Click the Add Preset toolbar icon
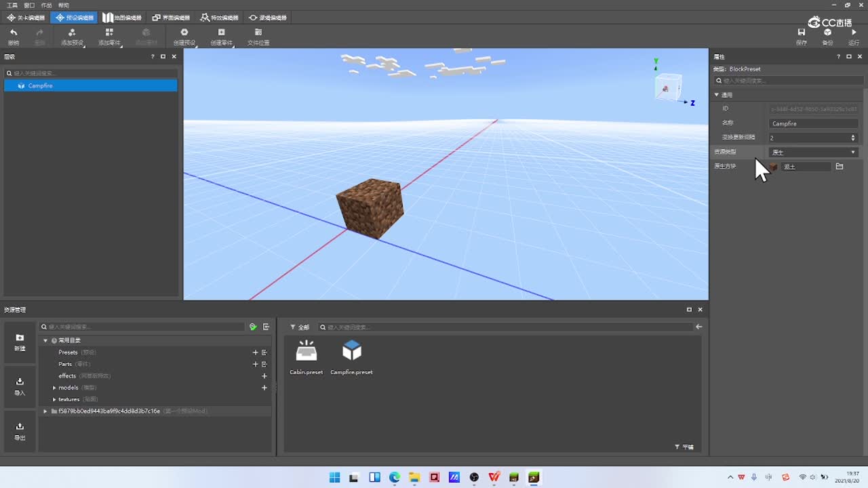Screen dimensions: 868x488 pyautogui.click(x=72, y=33)
